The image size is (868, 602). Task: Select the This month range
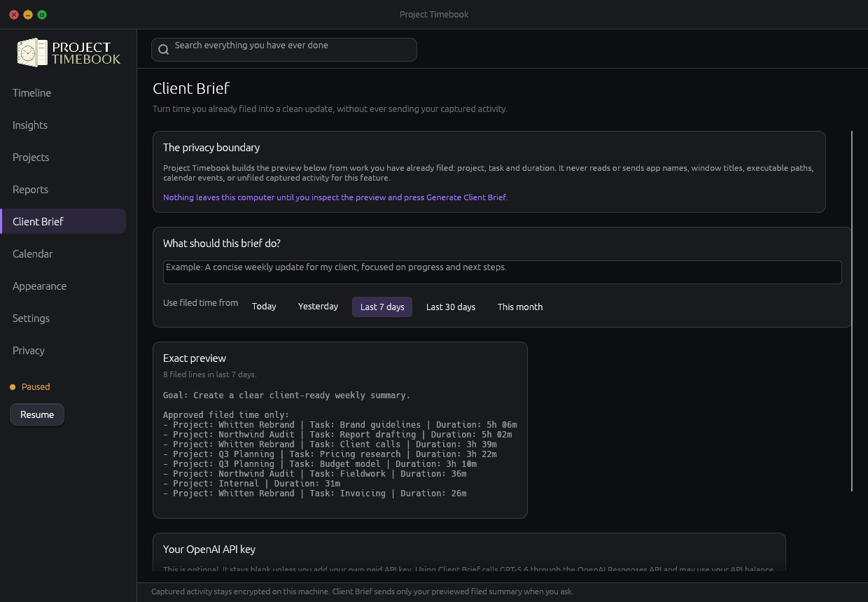pos(520,307)
